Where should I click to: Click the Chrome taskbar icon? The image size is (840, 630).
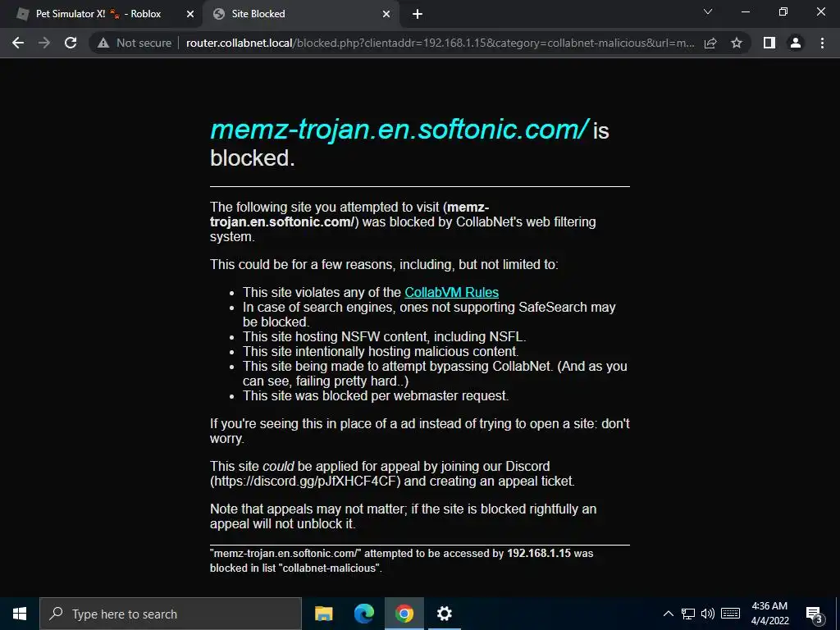pyautogui.click(x=404, y=614)
